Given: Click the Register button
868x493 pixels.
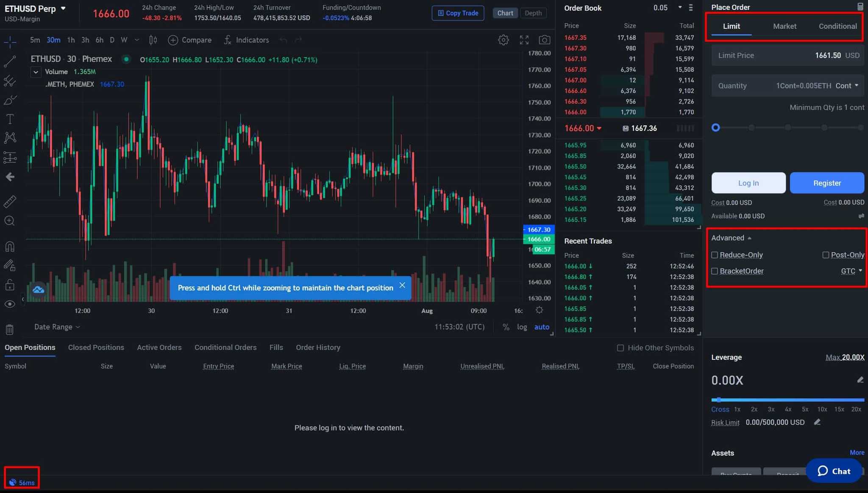Looking at the screenshot, I should pyautogui.click(x=826, y=183).
